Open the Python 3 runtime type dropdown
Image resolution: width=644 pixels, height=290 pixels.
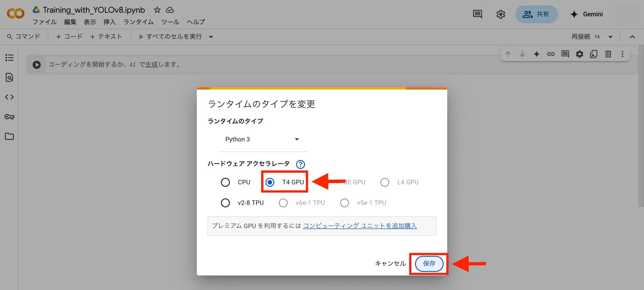(263, 140)
